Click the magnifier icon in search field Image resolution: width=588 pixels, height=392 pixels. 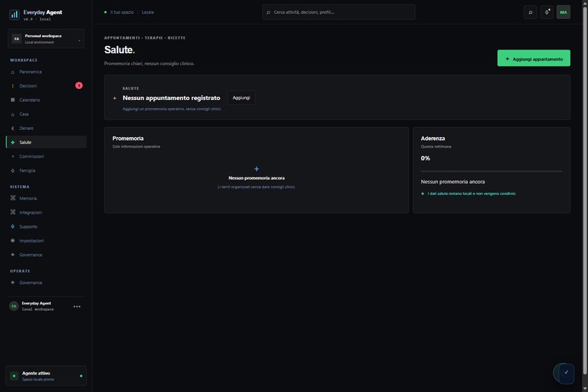point(268,12)
